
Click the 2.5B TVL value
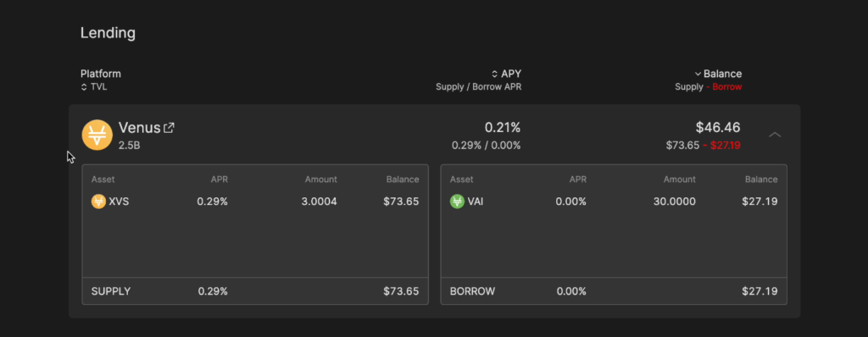click(x=129, y=146)
